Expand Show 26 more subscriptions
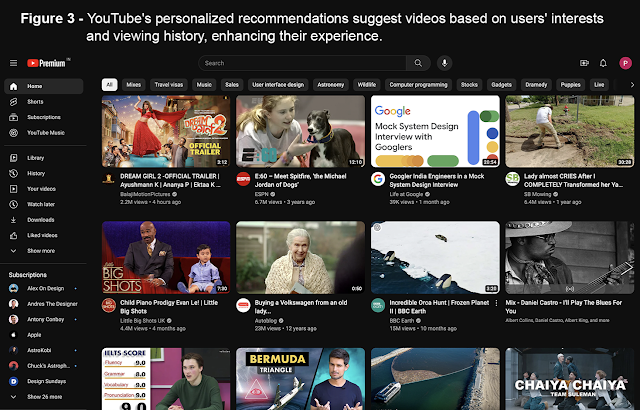The image size is (640, 410). [x=44, y=397]
